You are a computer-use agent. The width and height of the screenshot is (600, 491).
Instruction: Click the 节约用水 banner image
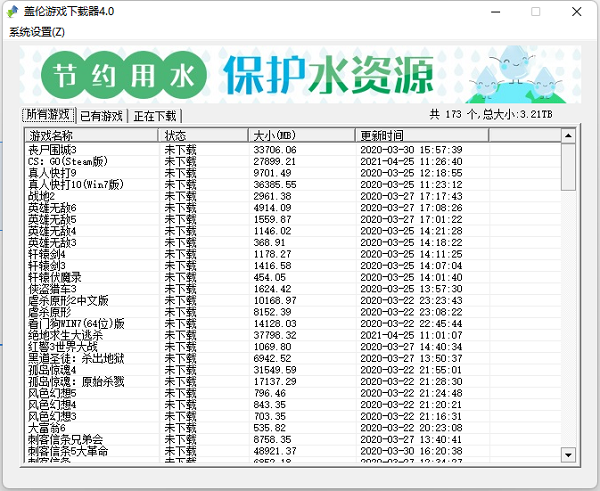click(300, 75)
